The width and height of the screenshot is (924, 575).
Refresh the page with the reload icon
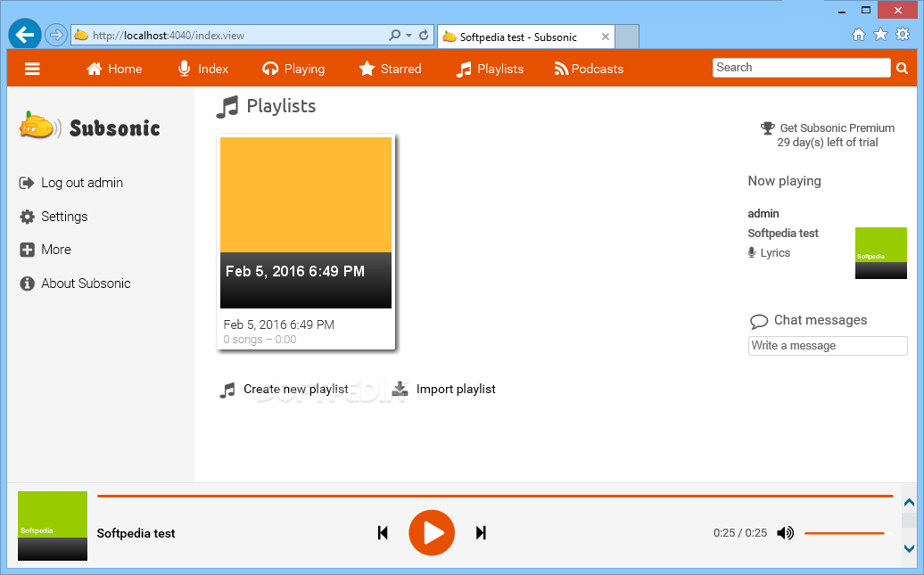[x=424, y=36]
